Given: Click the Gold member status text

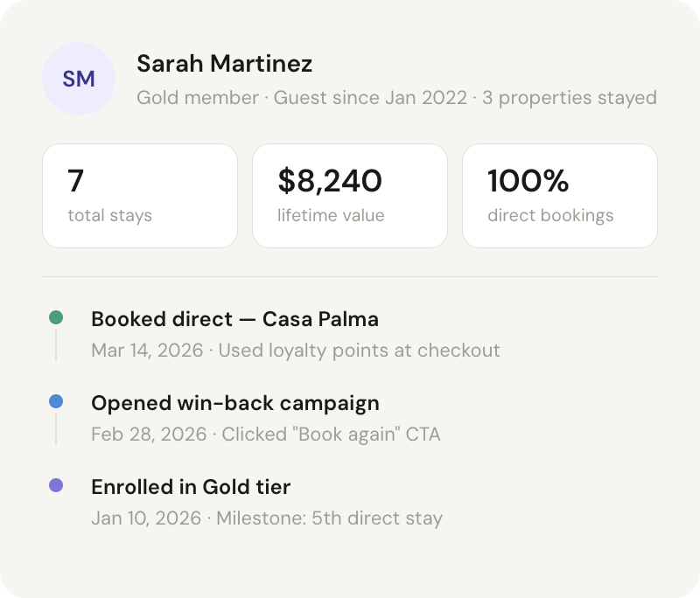Looking at the screenshot, I should pos(198,97).
